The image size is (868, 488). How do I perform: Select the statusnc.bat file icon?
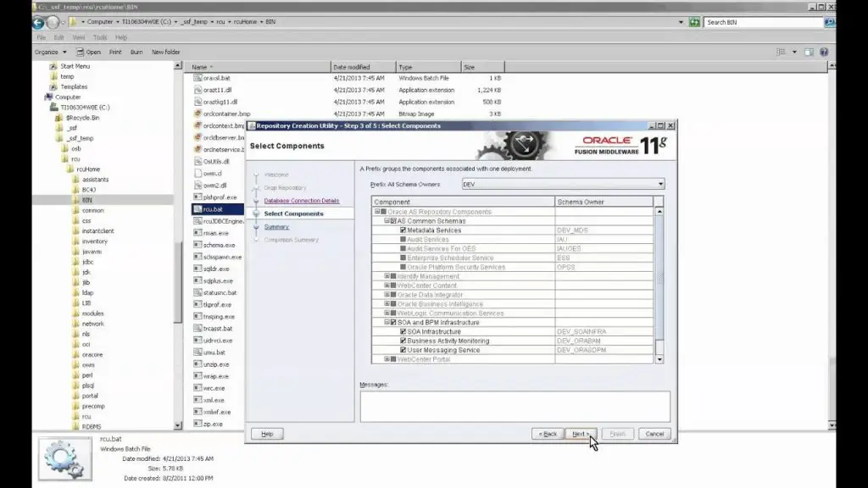(198, 292)
